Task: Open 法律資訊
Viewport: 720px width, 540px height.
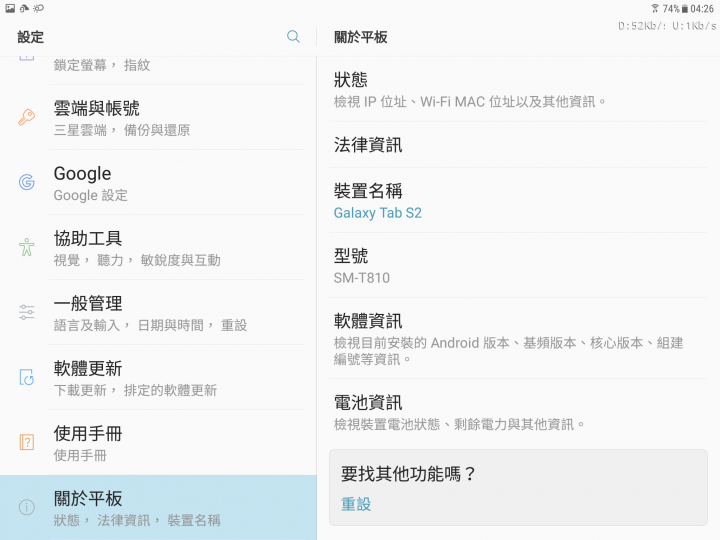Action: point(518,145)
